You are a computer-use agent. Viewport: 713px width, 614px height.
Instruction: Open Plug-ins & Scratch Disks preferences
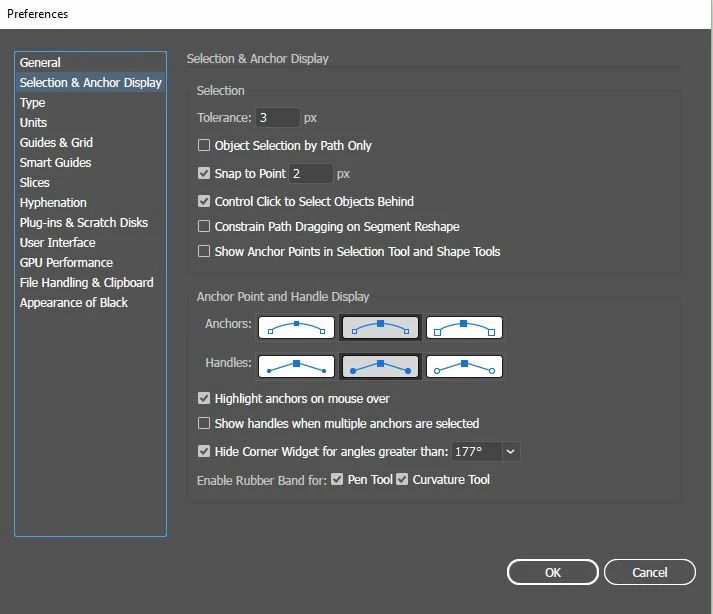click(x=90, y=222)
